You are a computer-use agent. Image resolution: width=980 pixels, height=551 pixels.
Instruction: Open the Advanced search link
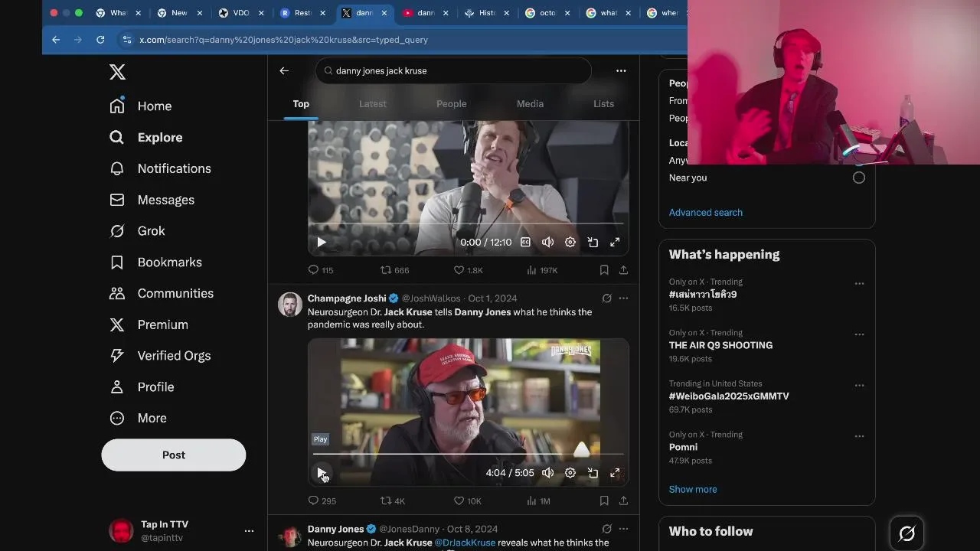pyautogui.click(x=706, y=213)
